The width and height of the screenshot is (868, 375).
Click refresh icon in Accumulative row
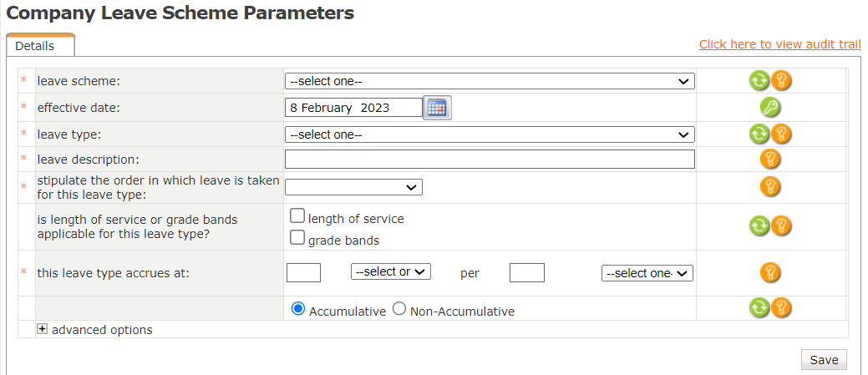[759, 307]
